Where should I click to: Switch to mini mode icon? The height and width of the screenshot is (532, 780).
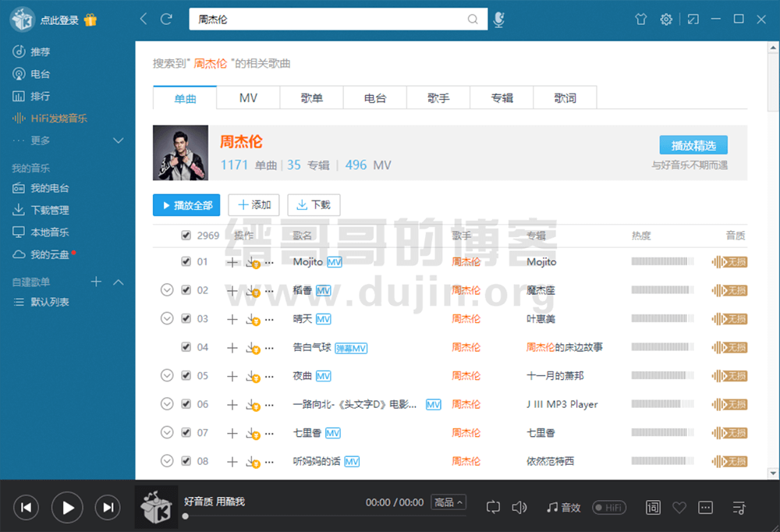pyautogui.click(x=693, y=20)
